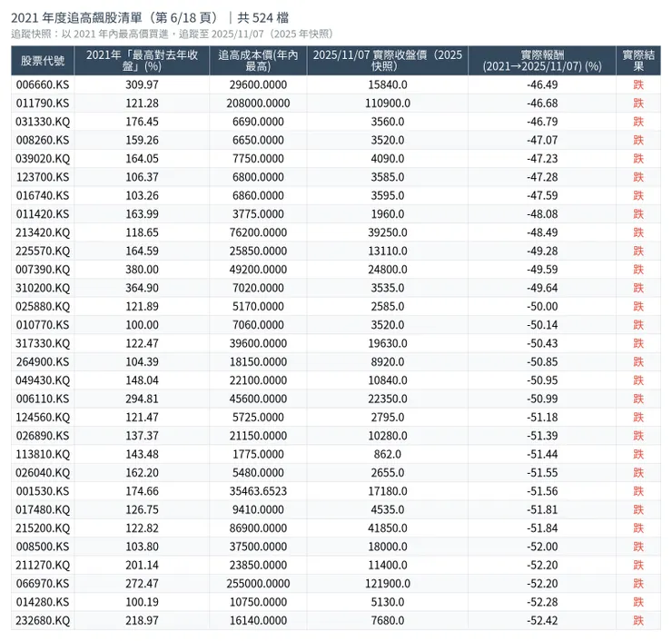The width and height of the screenshot is (672, 641).
Task: Click closing price 121900.0
Action: (388, 584)
